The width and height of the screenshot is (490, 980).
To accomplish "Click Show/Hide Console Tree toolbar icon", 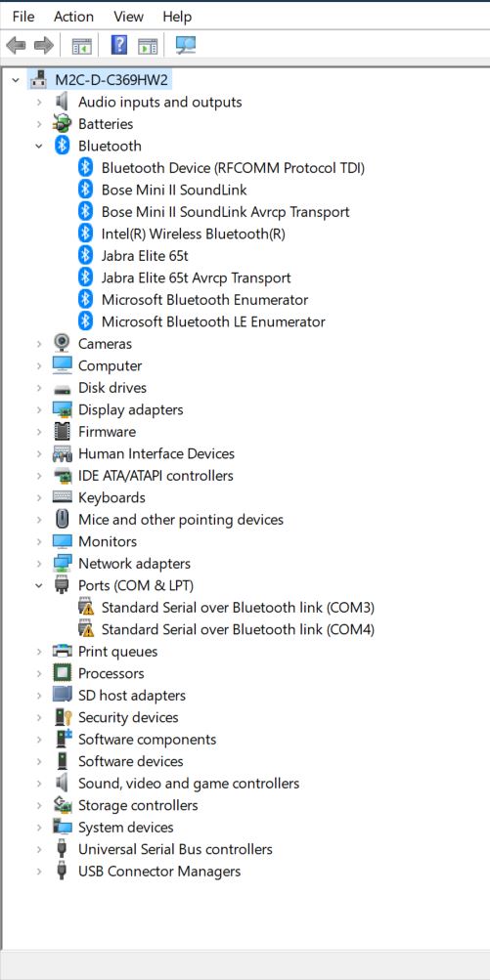I will click(82, 45).
